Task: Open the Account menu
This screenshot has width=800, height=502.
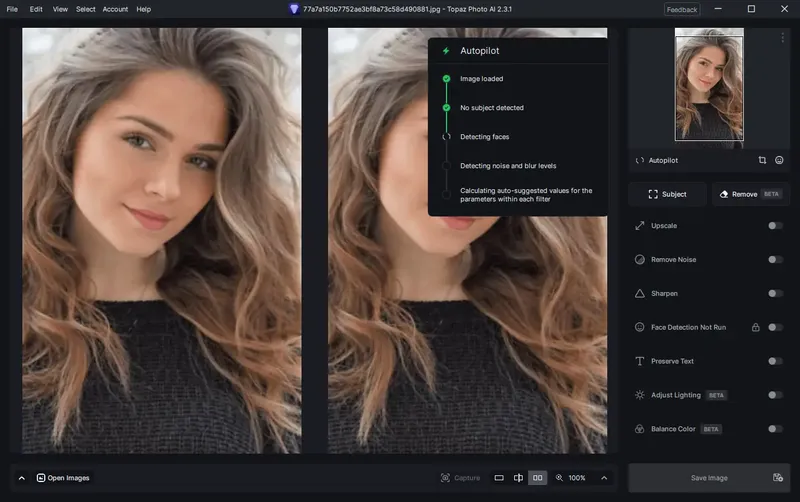Action: tap(115, 9)
